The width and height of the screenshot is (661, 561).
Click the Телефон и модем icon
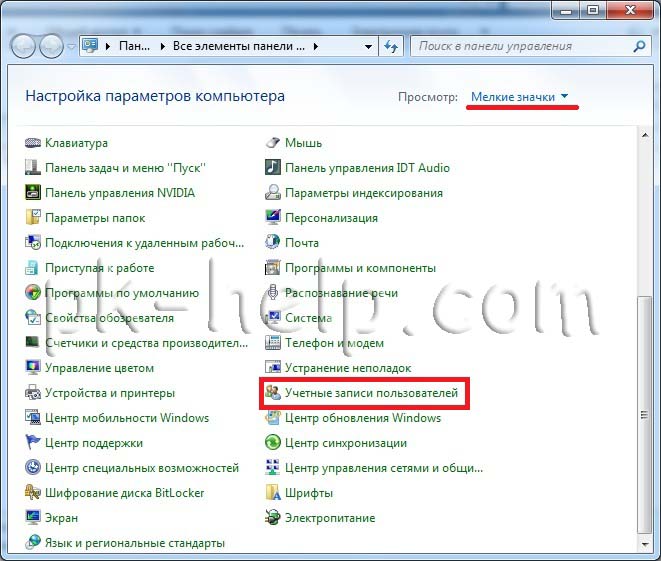(273, 343)
